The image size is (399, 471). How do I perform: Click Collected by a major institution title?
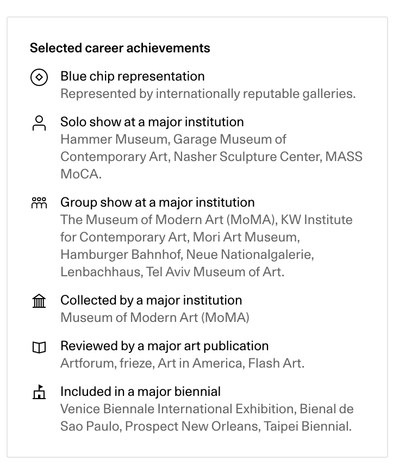click(x=151, y=300)
